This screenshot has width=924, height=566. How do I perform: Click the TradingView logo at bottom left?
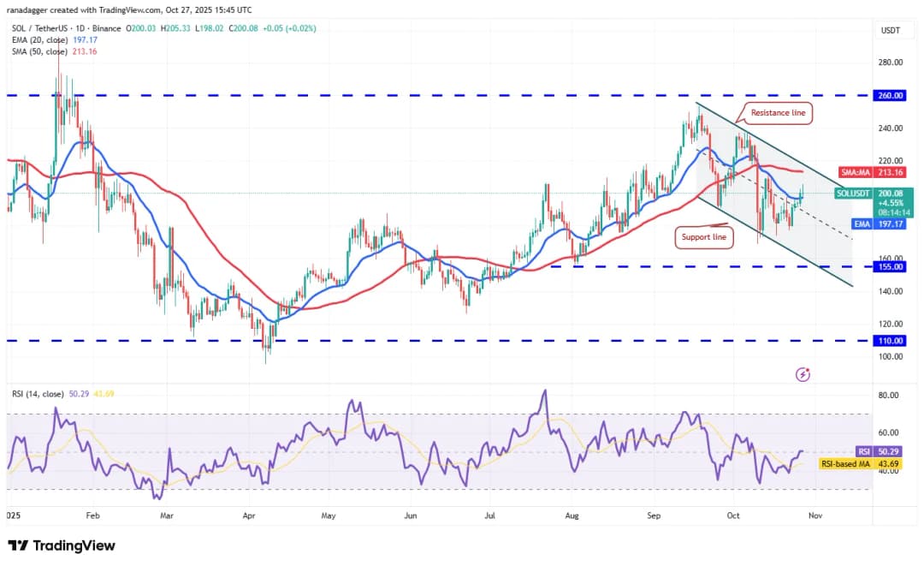pyautogui.click(x=62, y=545)
